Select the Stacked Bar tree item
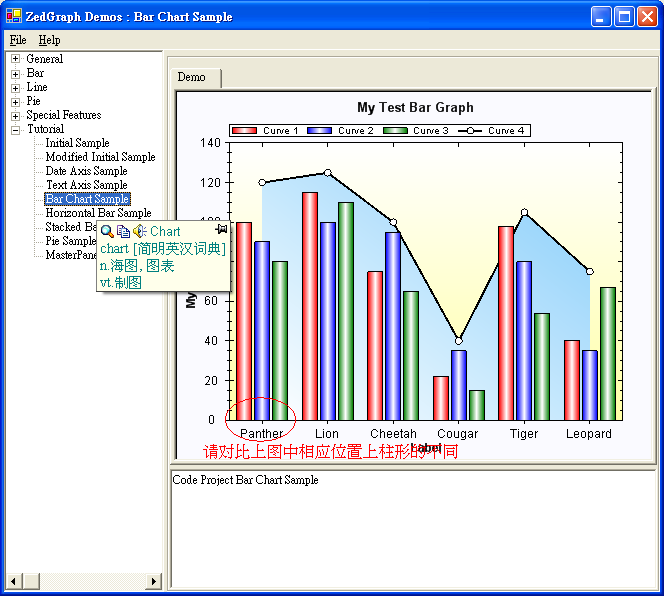 71,227
